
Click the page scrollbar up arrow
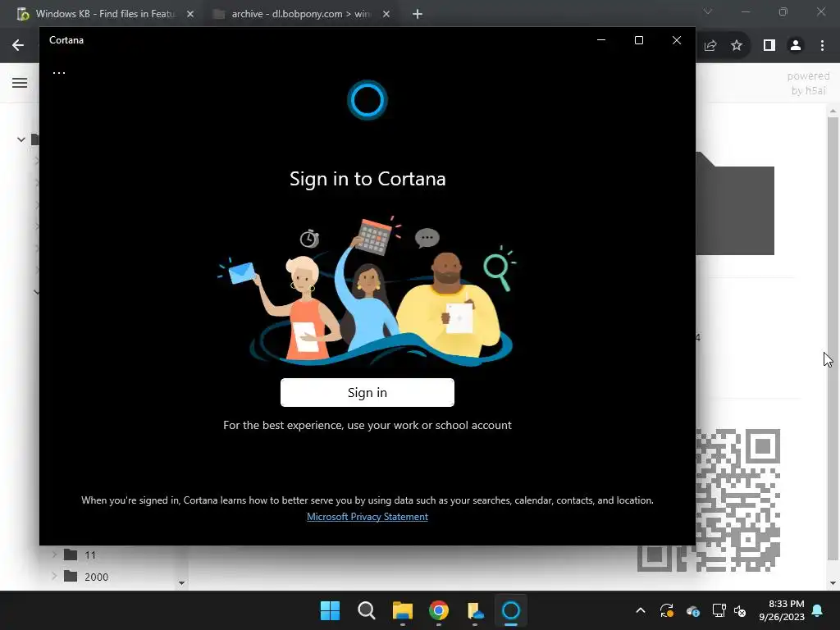point(833,111)
